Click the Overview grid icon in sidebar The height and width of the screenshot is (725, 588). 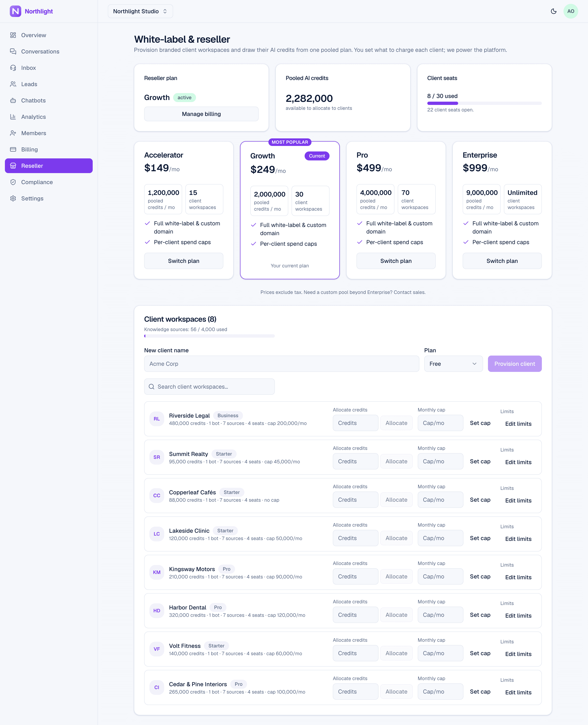point(13,35)
